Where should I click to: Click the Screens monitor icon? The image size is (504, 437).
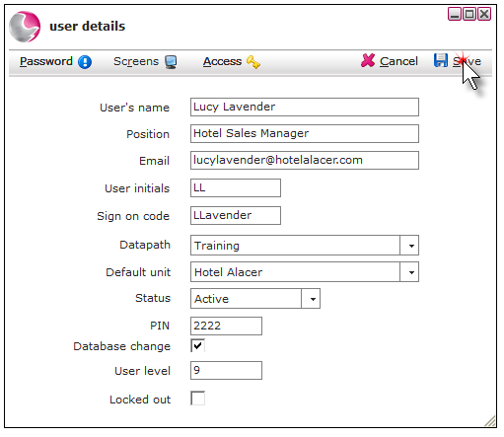(171, 62)
